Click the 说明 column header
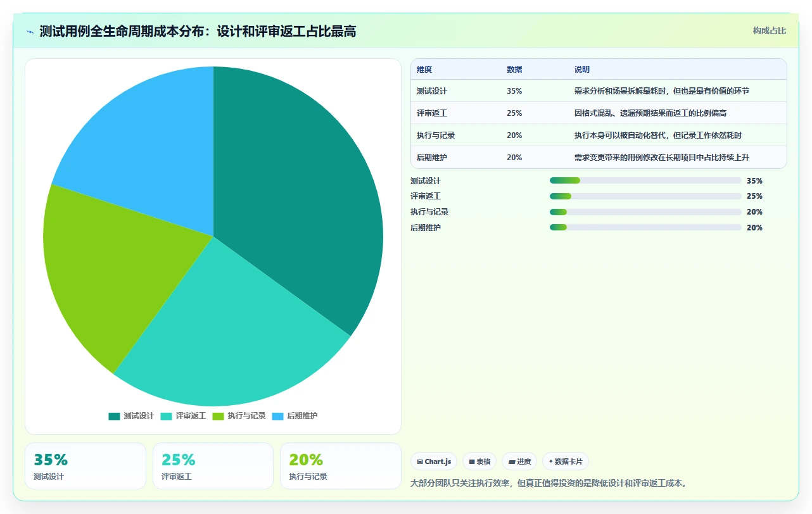Image resolution: width=812 pixels, height=514 pixels. click(x=582, y=70)
